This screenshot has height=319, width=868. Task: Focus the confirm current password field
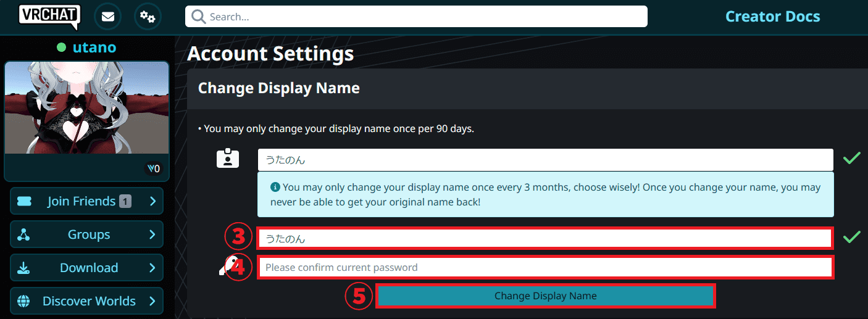pos(545,267)
